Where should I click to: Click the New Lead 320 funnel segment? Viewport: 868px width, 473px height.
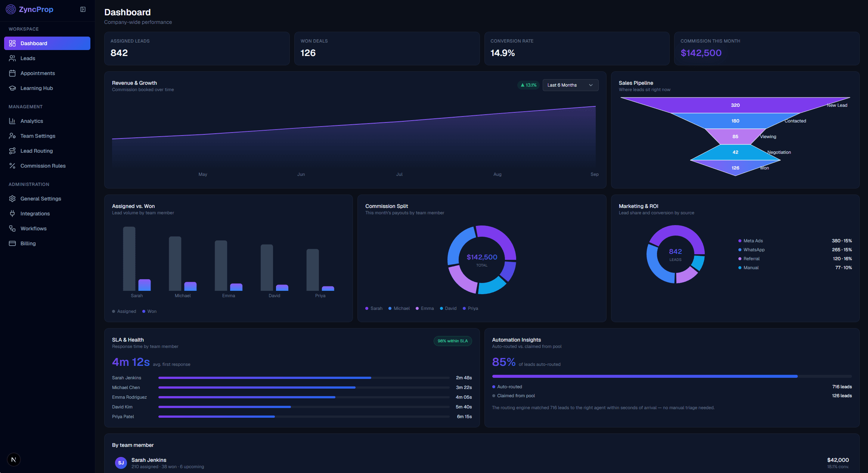735,105
